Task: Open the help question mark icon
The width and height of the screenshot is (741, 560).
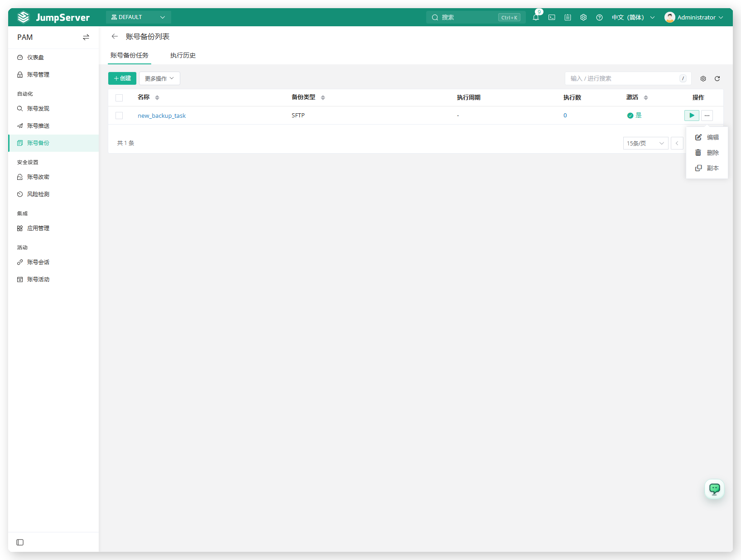Action: point(599,17)
